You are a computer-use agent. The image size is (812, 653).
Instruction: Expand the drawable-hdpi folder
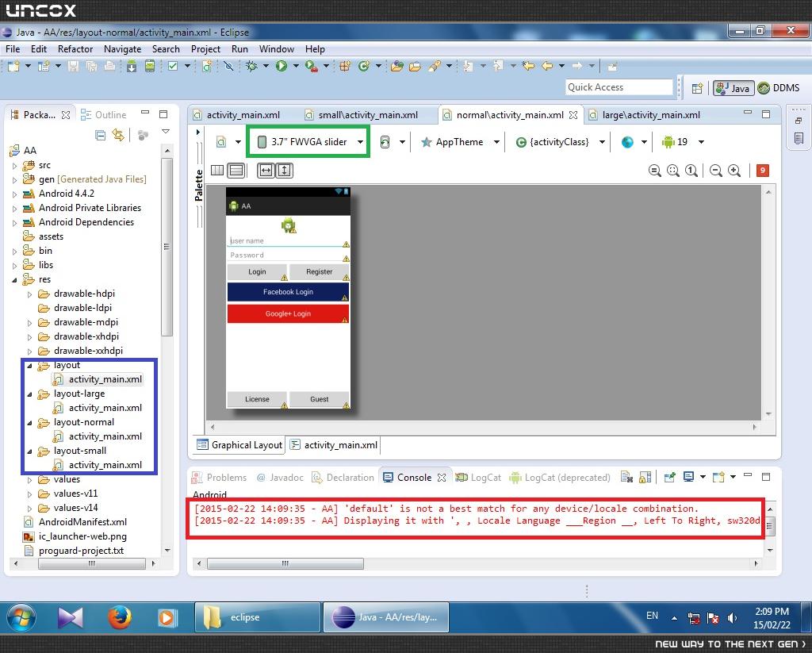point(29,294)
